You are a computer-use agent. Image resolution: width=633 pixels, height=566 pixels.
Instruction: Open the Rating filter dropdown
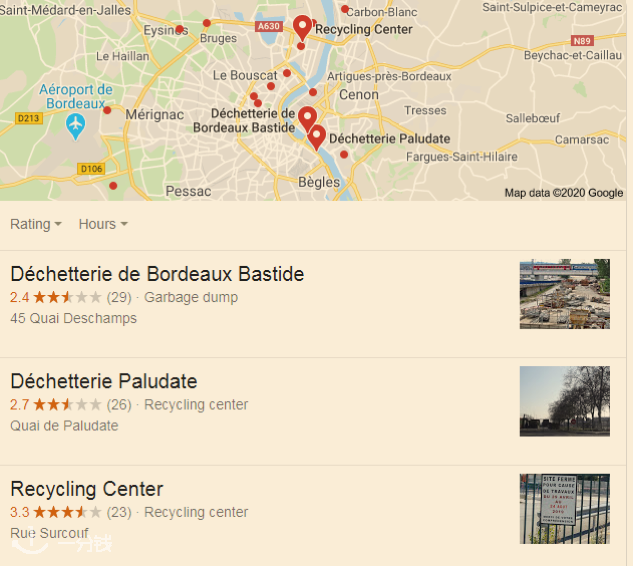(36, 224)
